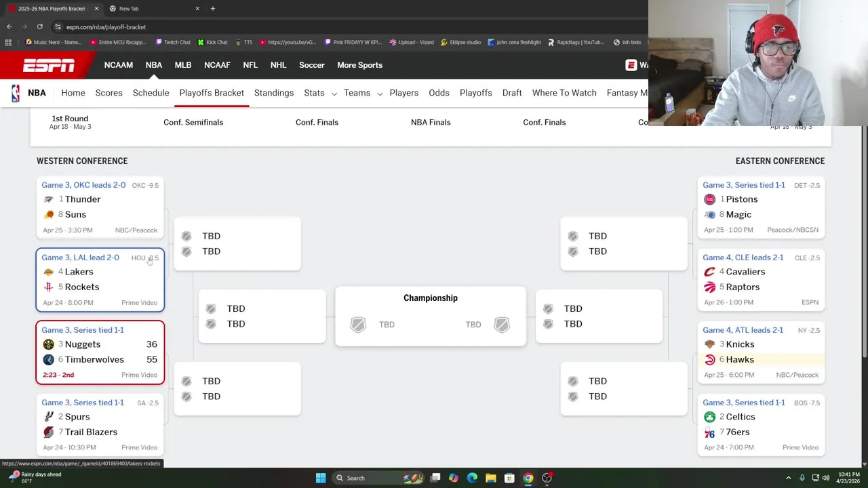Click the NBA logo icon beside Home

click(x=16, y=93)
